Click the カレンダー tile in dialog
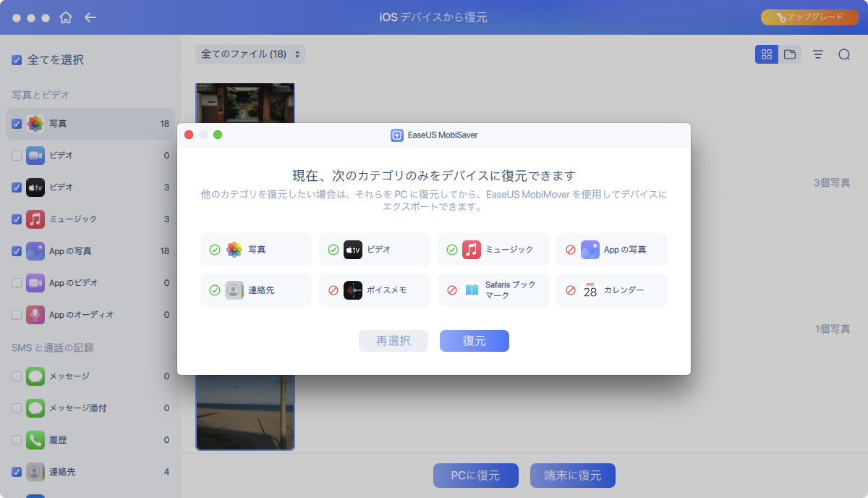Image resolution: width=868 pixels, height=498 pixels. pos(612,290)
